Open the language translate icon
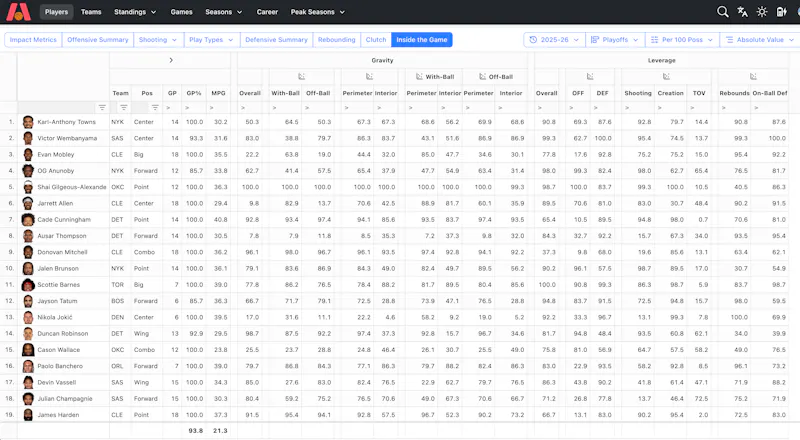The width and height of the screenshot is (800, 440). click(x=742, y=12)
